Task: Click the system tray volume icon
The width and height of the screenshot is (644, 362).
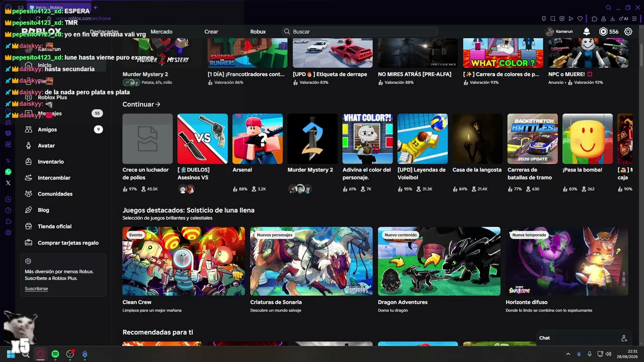Action: (x=609, y=354)
